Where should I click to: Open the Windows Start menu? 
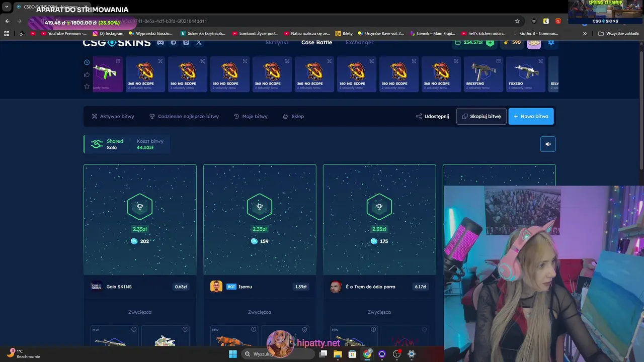pos(233,354)
